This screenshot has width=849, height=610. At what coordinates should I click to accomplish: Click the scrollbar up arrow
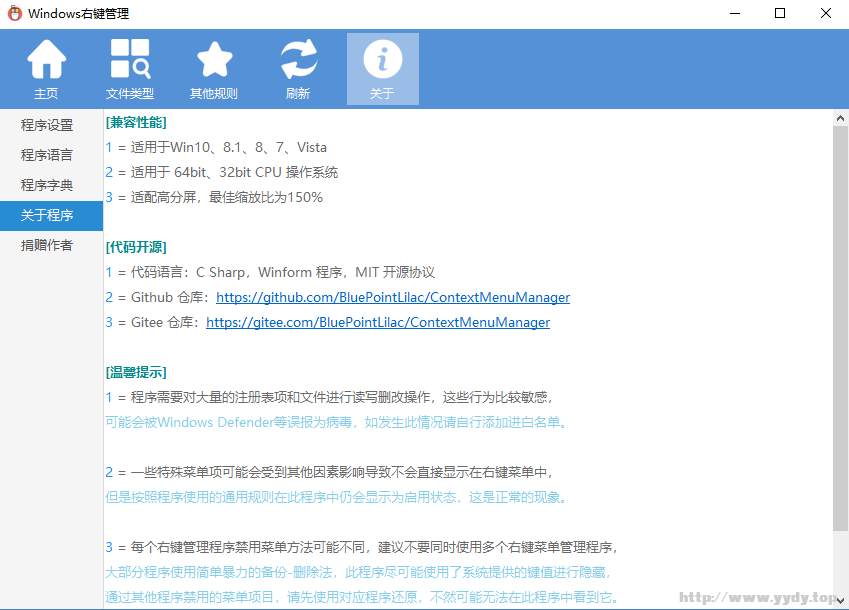tap(840, 118)
